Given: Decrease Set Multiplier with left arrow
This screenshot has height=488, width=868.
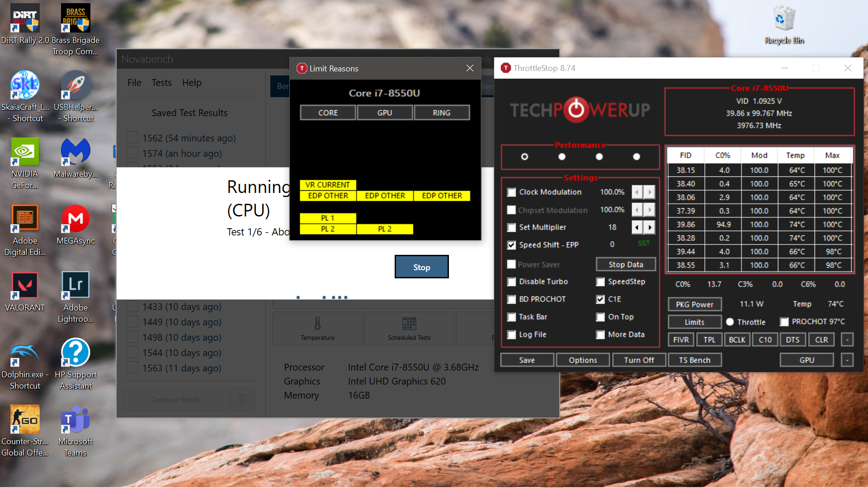Looking at the screenshot, I should point(637,227).
